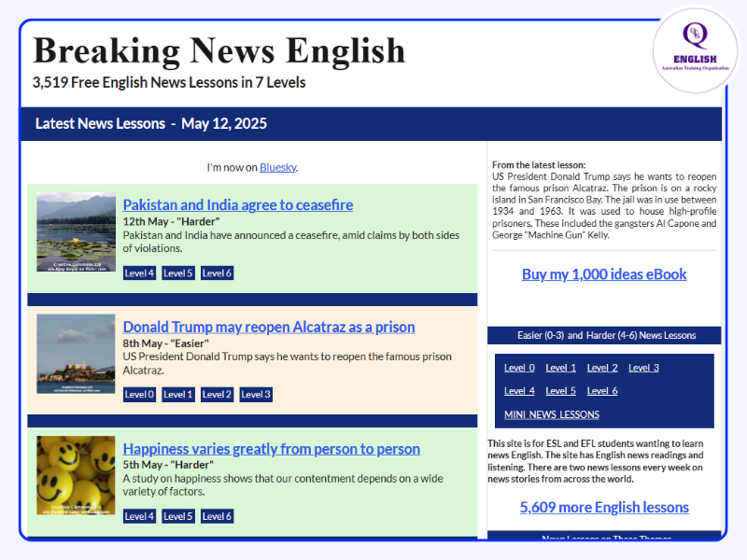Image resolution: width=747 pixels, height=560 pixels.
Task: Select Level 6 under Happiness lesson
Action: click(x=217, y=516)
